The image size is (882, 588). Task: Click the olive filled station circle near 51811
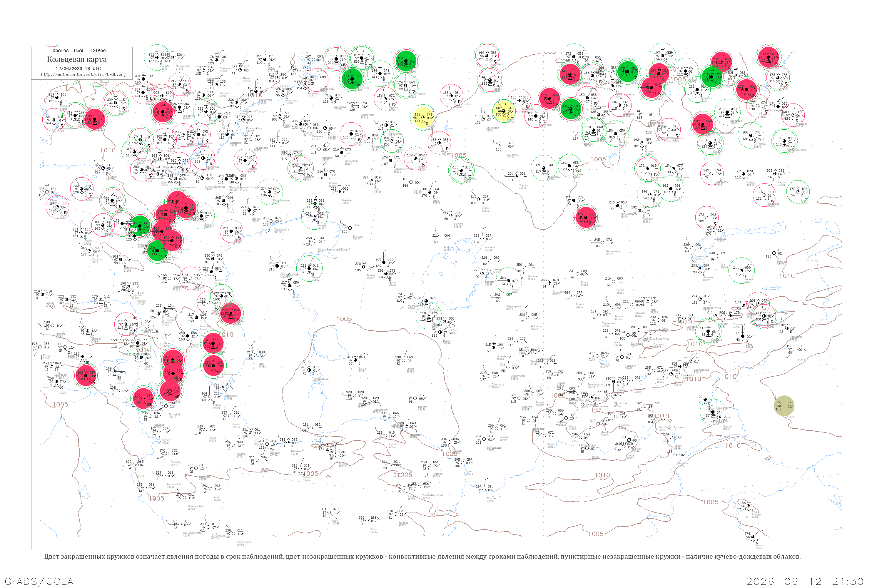click(784, 406)
